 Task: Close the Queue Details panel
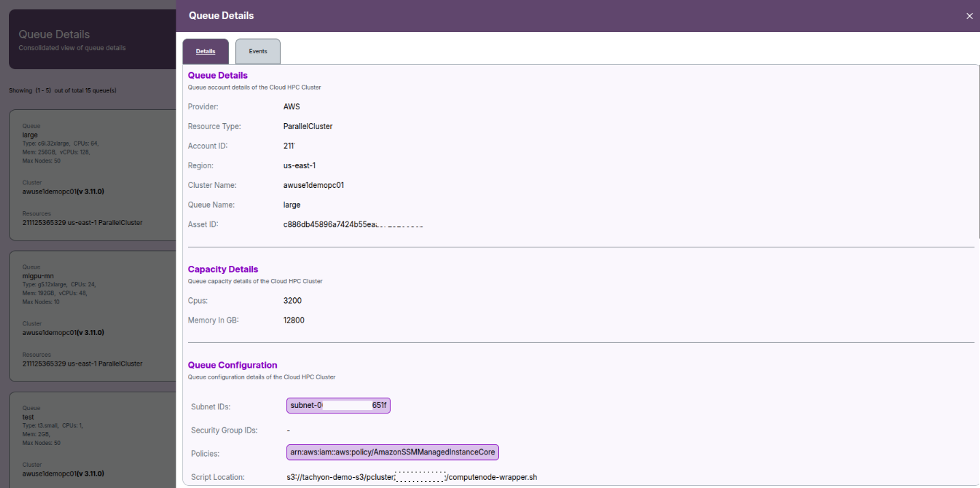pos(969,16)
